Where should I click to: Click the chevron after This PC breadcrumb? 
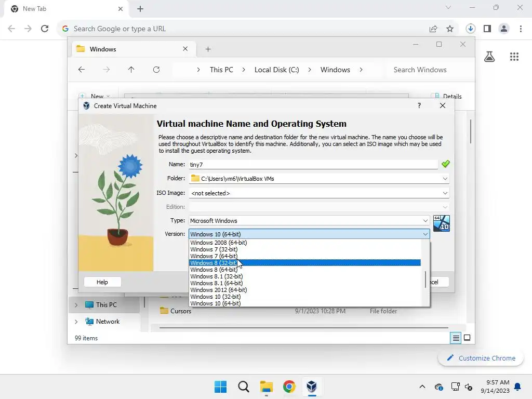point(244,70)
